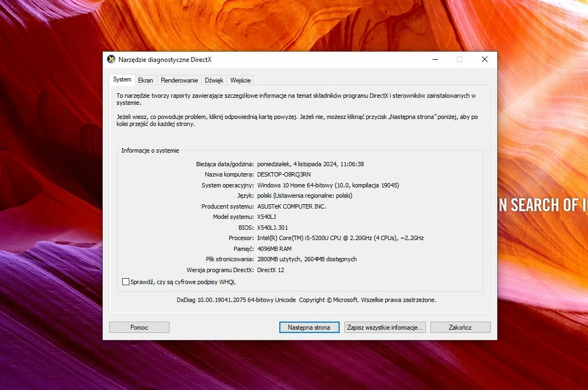The width and height of the screenshot is (588, 390).
Task: Open the Renderowanie tab
Action: coord(179,80)
